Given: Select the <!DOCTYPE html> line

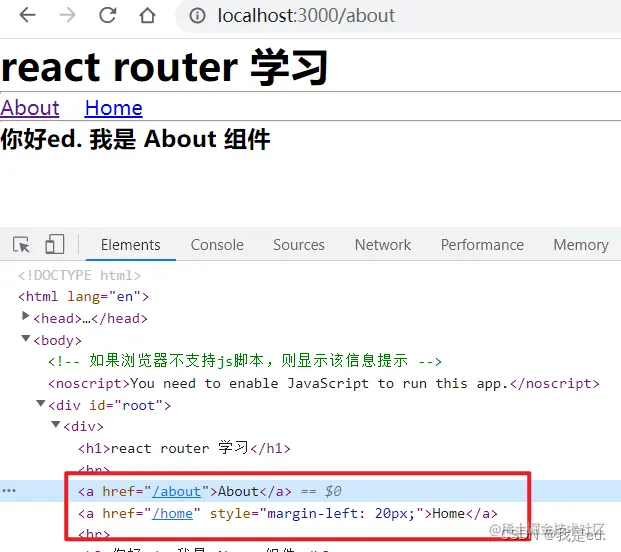Looking at the screenshot, I should 79,275.
